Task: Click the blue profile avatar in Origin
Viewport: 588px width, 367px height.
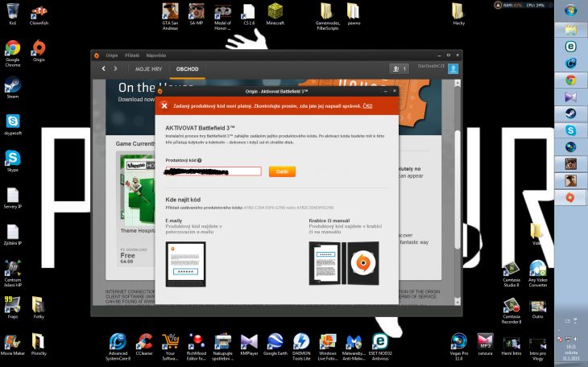Action: pos(453,68)
